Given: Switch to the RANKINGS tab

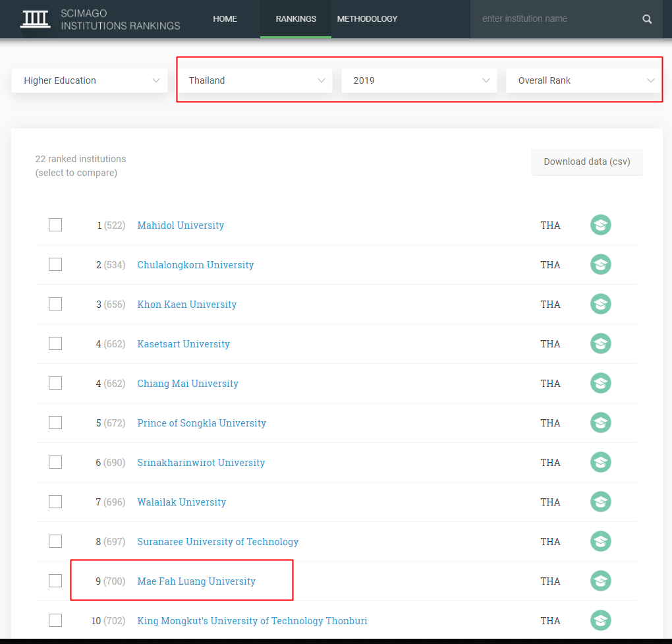Looking at the screenshot, I should (296, 19).
